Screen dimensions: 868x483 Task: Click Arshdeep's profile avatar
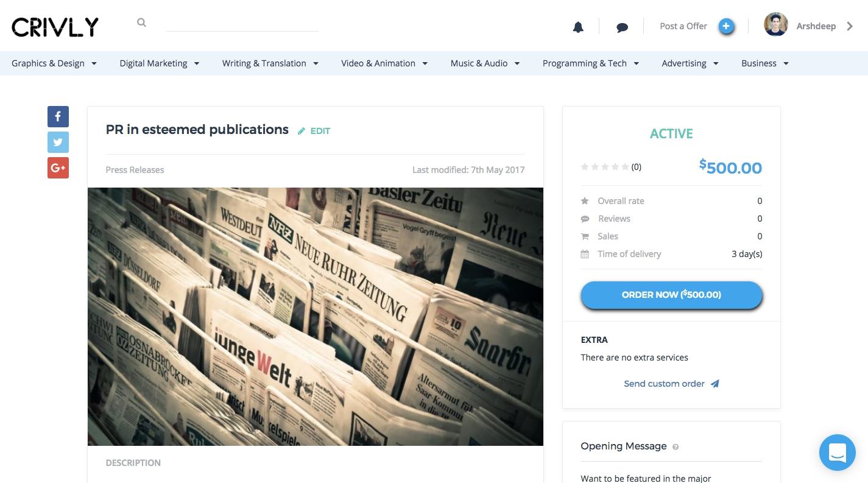pos(776,25)
